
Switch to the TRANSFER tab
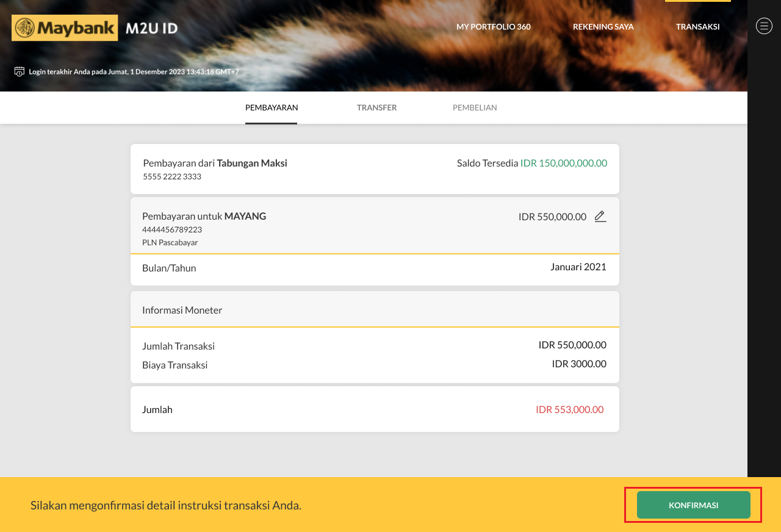pyautogui.click(x=376, y=107)
